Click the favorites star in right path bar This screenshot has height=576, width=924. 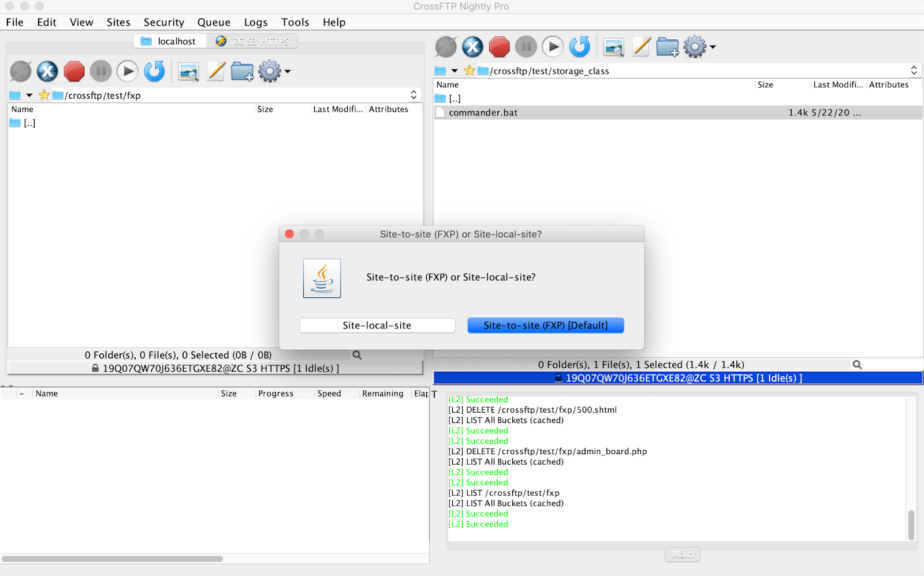(469, 70)
